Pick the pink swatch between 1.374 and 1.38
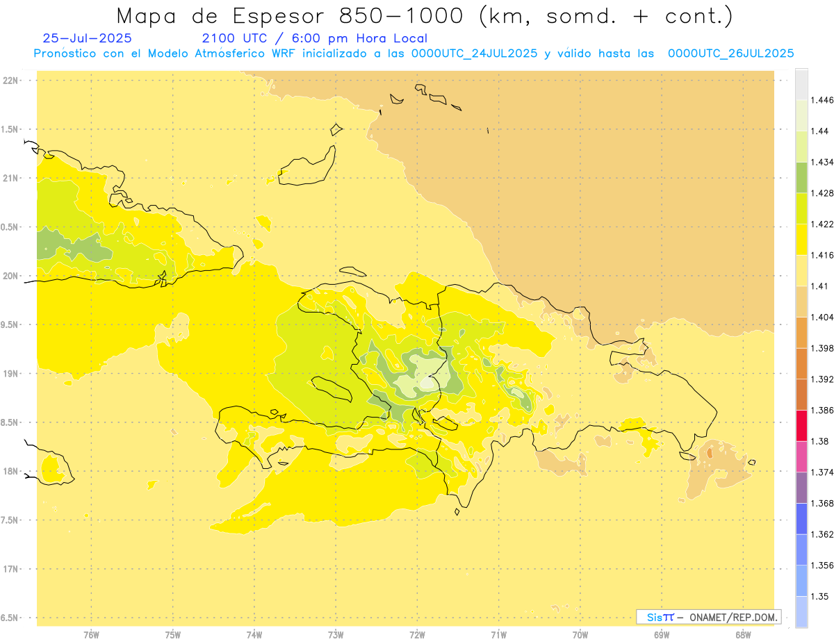 click(x=801, y=456)
